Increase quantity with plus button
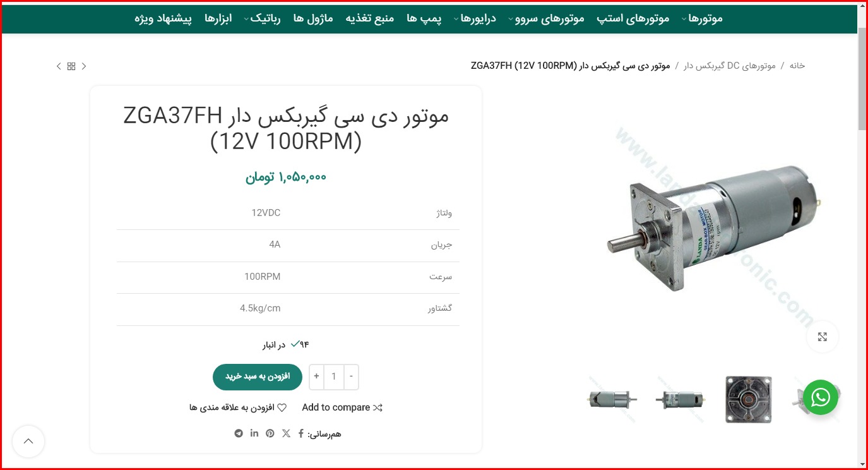 (x=316, y=377)
